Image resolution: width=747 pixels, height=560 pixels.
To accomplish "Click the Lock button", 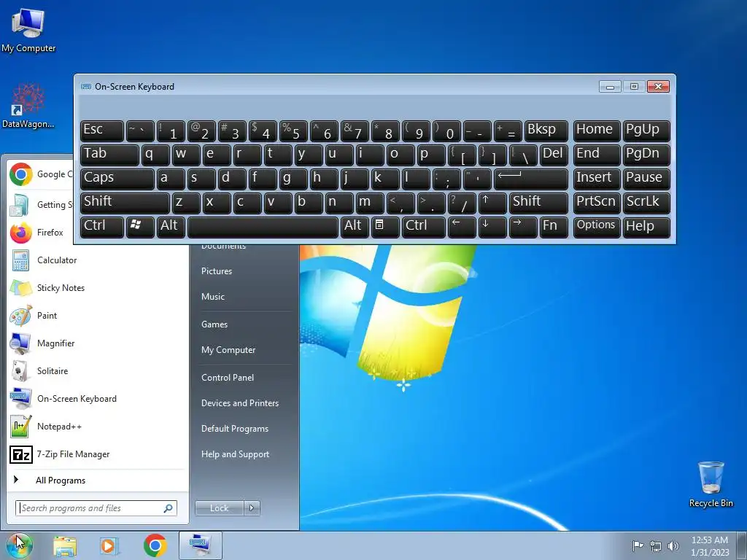I will (220, 508).
